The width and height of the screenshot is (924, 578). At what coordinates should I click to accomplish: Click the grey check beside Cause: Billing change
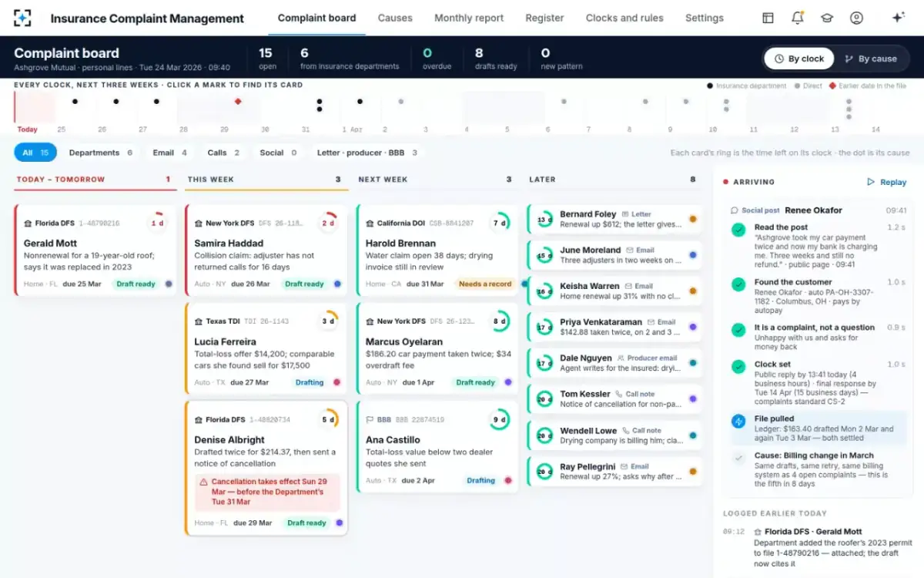[x=738, y=458]
